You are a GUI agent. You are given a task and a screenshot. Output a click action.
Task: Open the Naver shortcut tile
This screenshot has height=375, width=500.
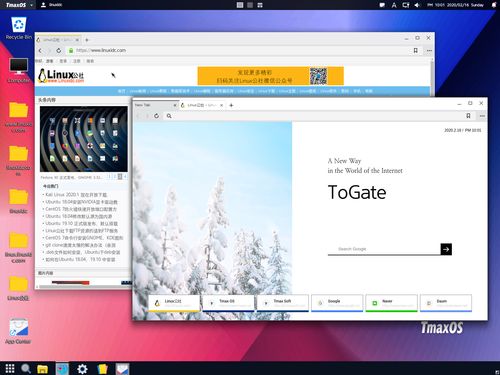pyautogui.click(x=391, y=303)
